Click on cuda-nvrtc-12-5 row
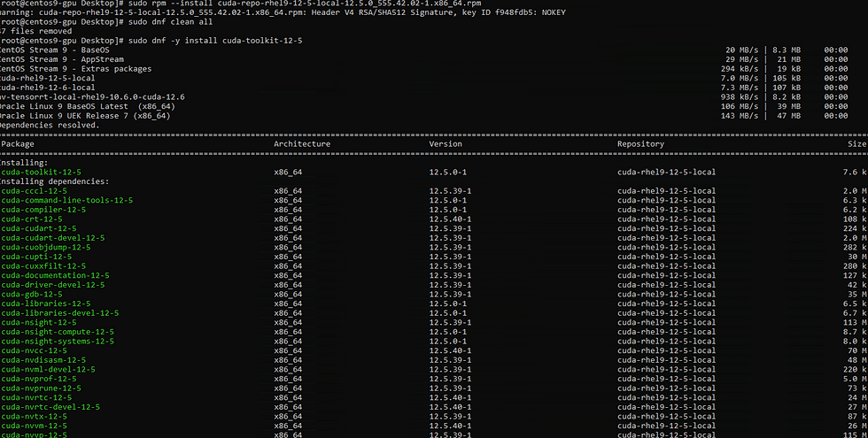The width and height of the screenshot is (868, 438). click(433, 397)
